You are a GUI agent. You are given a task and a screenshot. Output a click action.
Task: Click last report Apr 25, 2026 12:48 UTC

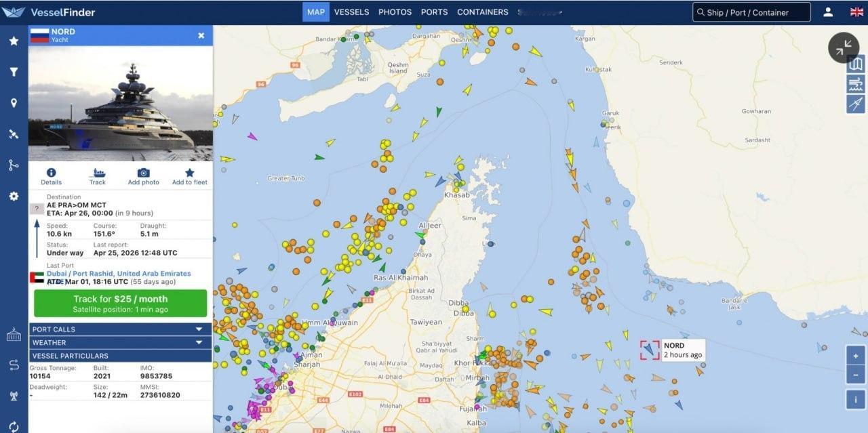click(x=135, y=253)
